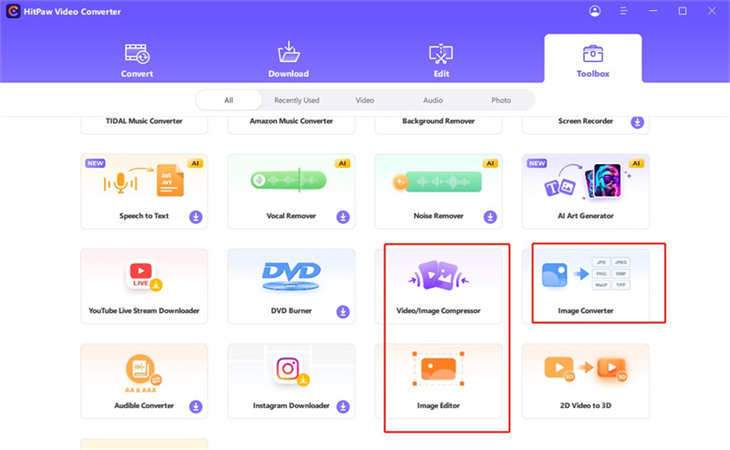
Task: Open the Audible Converter AA & AAX icon
Action: [143, 373]
